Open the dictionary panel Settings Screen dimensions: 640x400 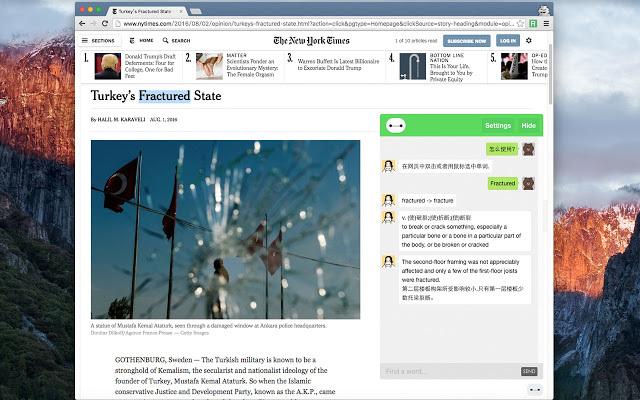(498, 126)
